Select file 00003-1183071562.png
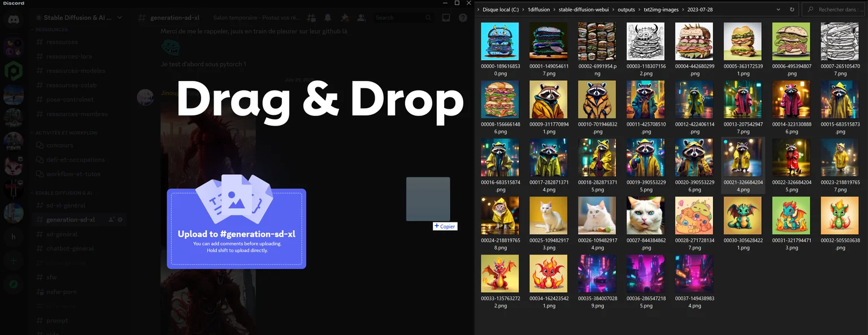 (646, 49)
